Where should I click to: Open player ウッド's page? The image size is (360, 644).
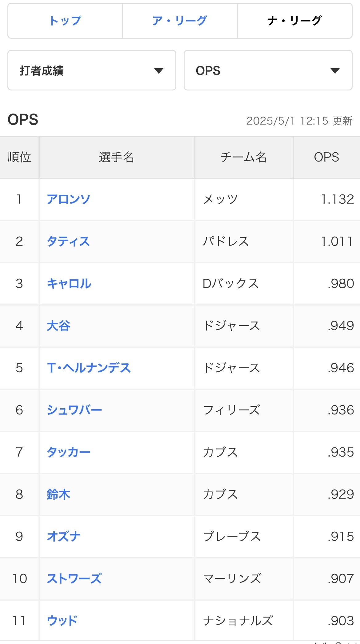pos(62,621)
